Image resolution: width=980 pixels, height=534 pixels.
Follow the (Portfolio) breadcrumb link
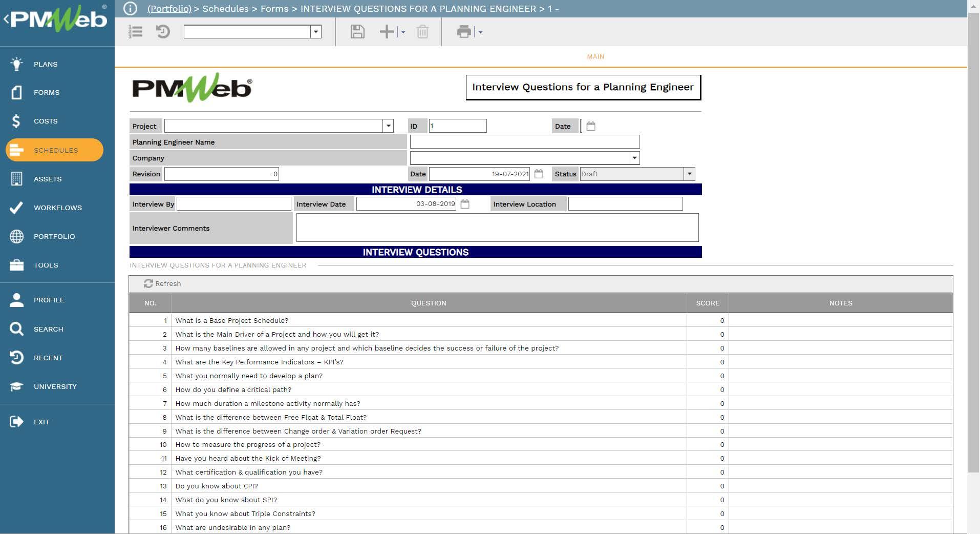tap(169, 9)
